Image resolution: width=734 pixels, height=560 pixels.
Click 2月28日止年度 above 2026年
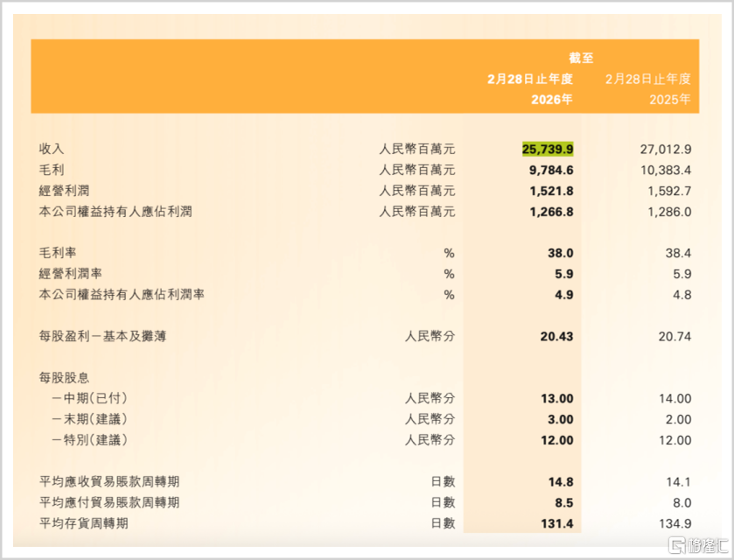click(x=530, y=79)
